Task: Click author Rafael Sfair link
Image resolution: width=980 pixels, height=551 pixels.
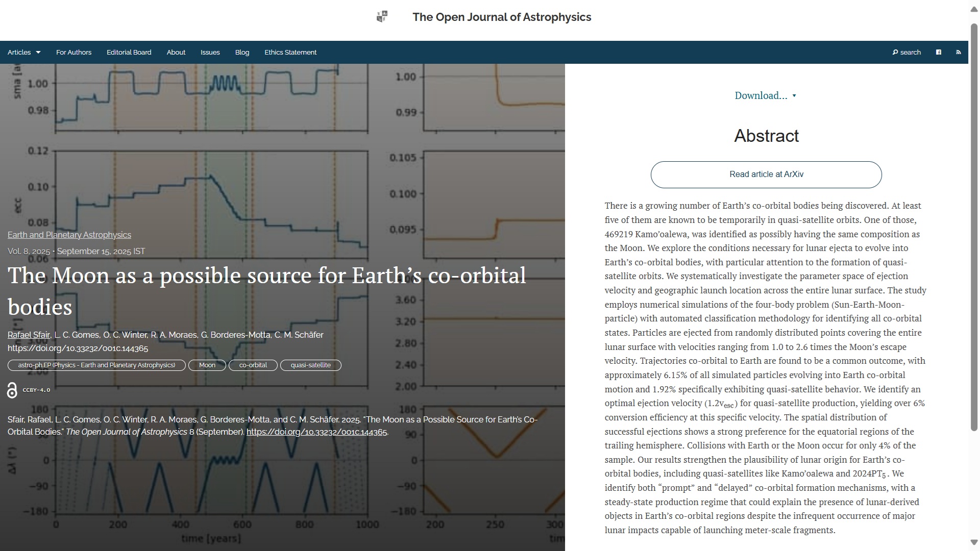Action: 29,335
